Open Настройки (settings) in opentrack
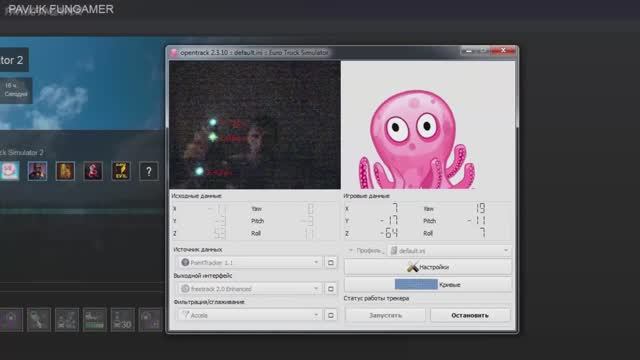 point(428,267)
